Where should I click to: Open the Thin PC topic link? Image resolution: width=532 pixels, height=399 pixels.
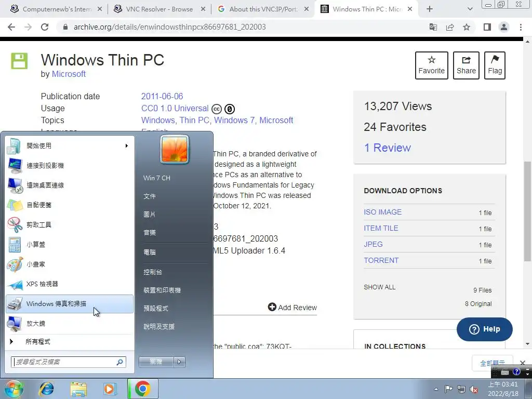pyautogui.click(x=194, y=120)
